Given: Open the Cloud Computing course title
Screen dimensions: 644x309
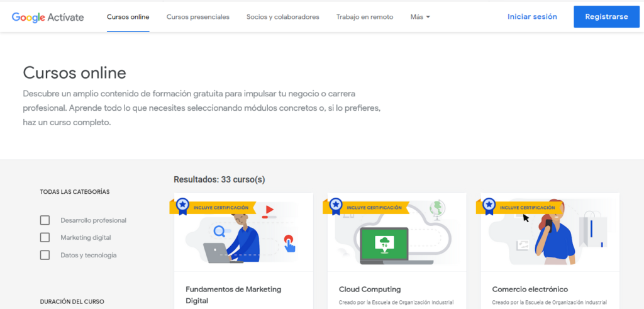Looking at the screenshot, I should (369, 289).
